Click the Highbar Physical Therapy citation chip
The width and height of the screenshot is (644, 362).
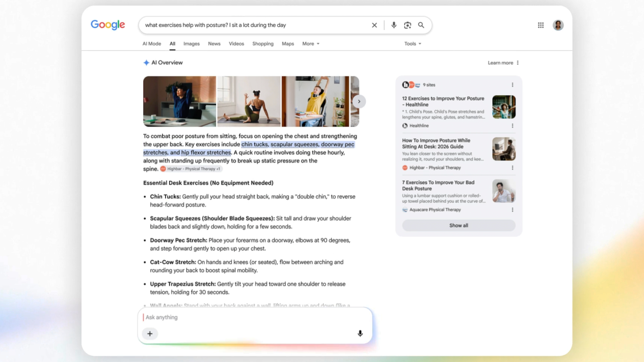click(191, 169)
